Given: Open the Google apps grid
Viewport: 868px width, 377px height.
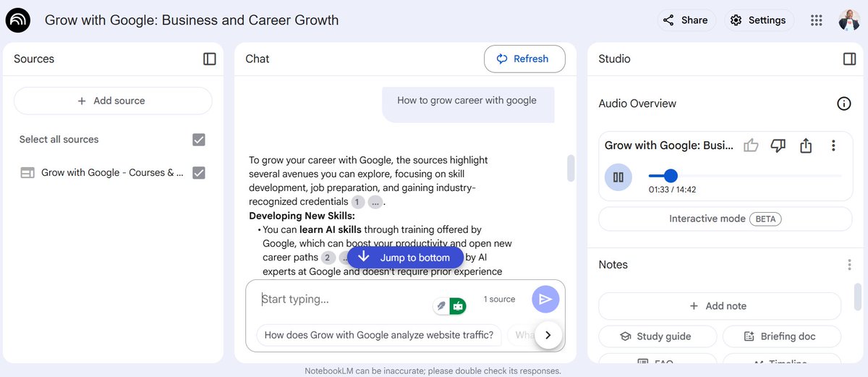Looking at the screenshot, I should (x=817, y=20).
